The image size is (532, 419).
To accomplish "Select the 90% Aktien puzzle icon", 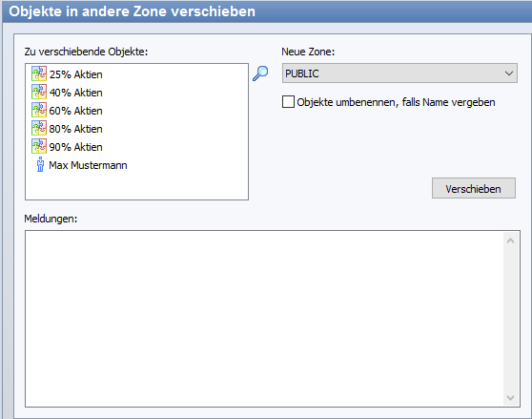I will click(x=39, y=146).
